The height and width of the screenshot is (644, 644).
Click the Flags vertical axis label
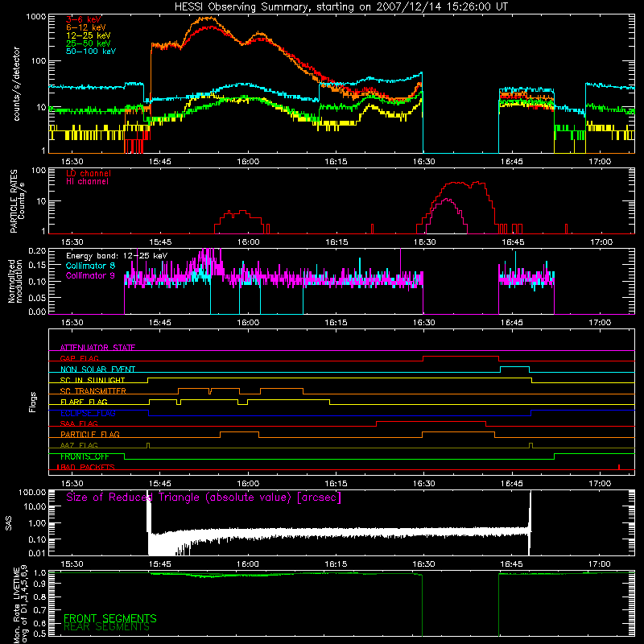pos(33,402)
